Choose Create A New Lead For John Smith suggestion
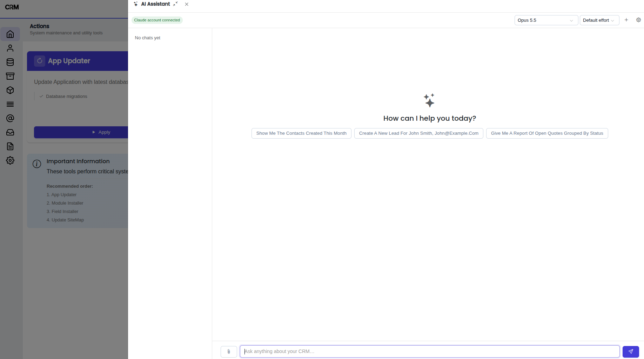 [x=418, y=133]
